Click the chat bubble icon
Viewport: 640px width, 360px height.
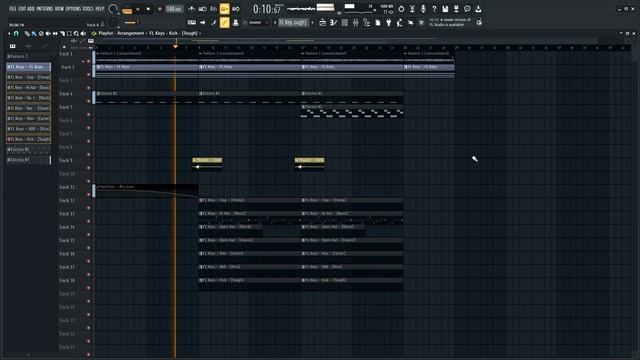coord(467,9)
